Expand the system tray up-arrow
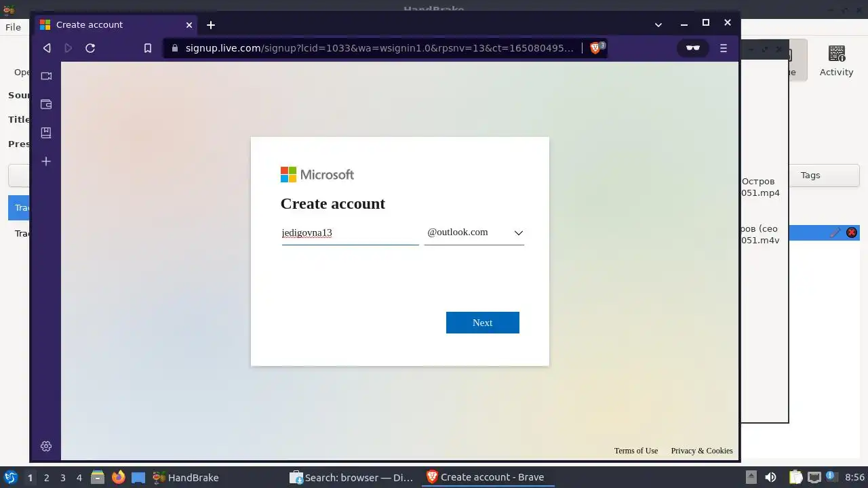The height and width of the screenshot is (488, 868). [x=751, y=477]
